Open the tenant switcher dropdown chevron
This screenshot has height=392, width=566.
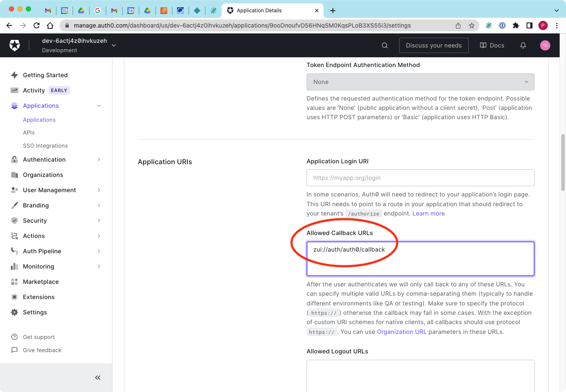pyautogui.click(x=114, y=45)
